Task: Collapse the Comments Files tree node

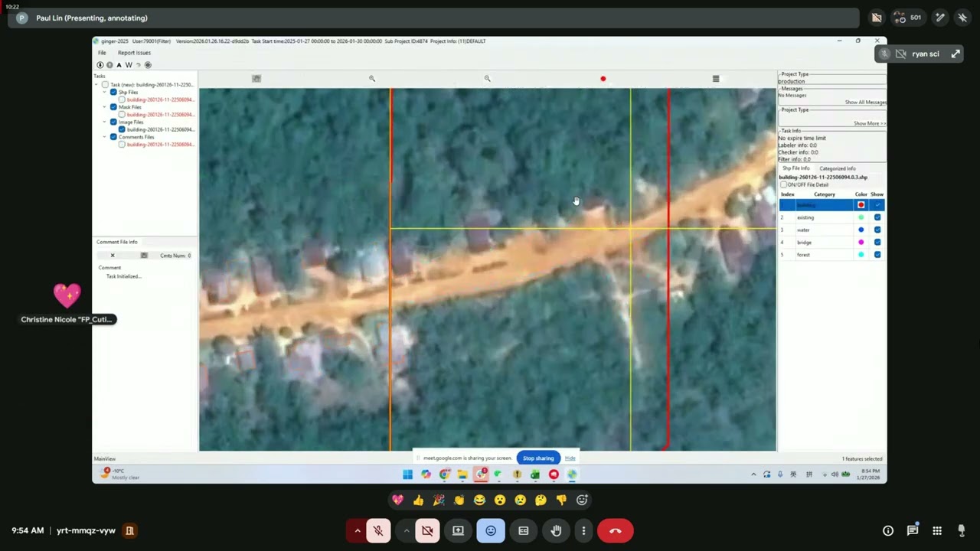Action: tap(106, 137)
